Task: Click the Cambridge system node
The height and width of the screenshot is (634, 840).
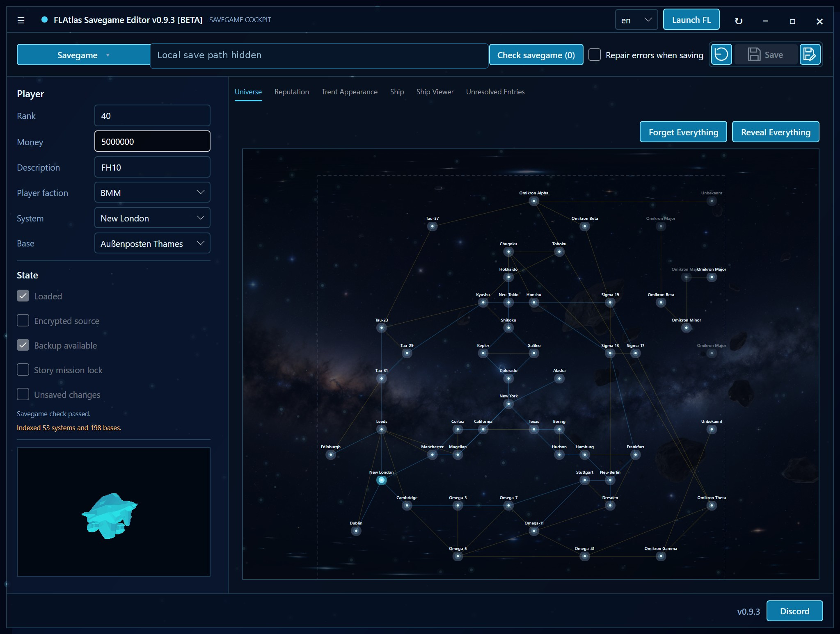Action: [x=407, y=506]
